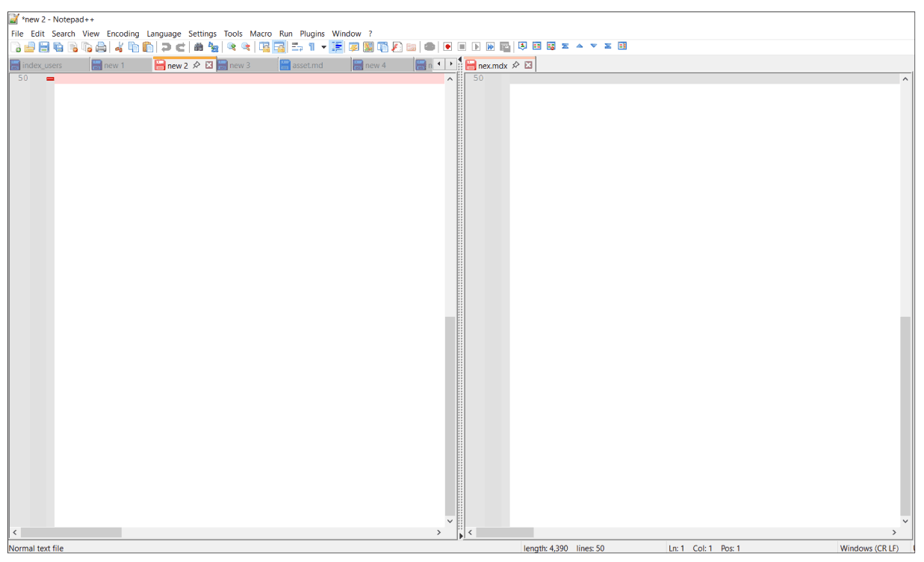Start macro recording with red dot icon
The height and width of the screenshot is (562, 924).
click(447, 47)
